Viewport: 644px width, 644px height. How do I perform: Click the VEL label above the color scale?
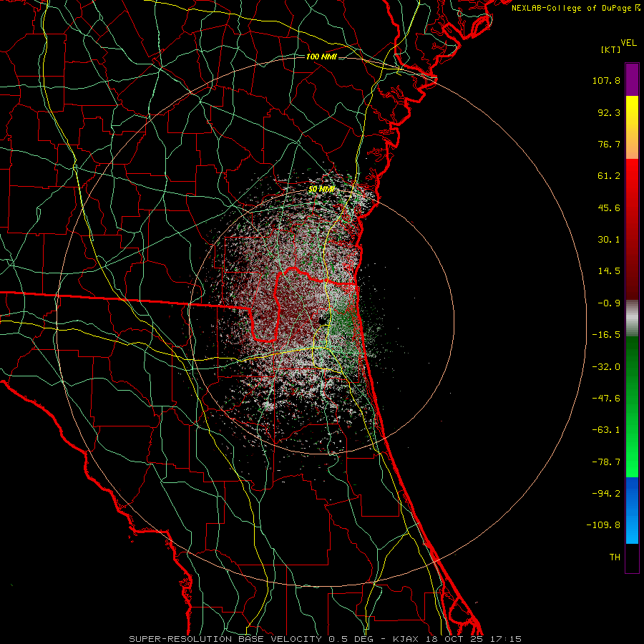tap(628, 43)
